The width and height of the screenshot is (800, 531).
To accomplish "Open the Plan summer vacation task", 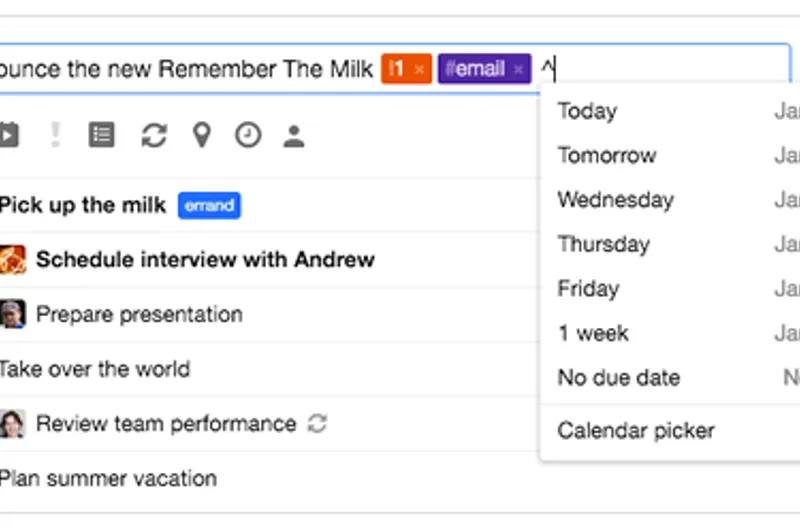I will coord(108,479).
